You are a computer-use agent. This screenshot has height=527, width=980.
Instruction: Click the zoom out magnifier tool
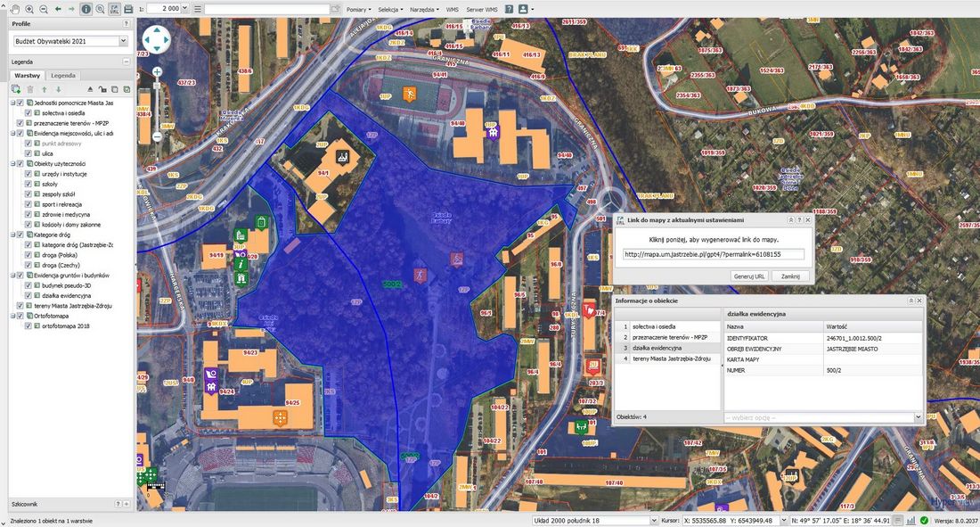pos(44,9)
